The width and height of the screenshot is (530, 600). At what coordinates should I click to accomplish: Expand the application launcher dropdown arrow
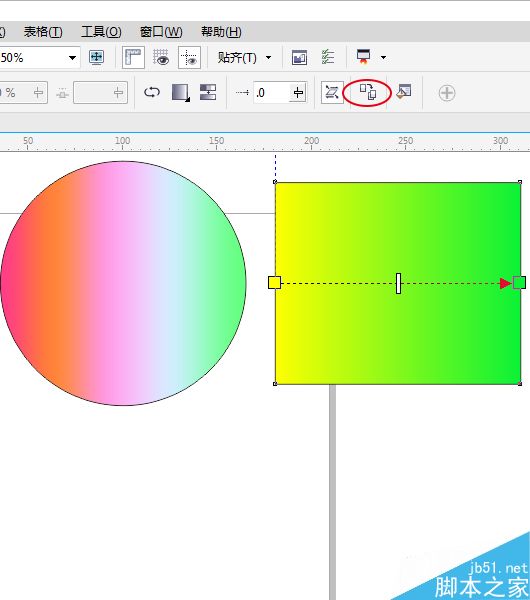383,58
